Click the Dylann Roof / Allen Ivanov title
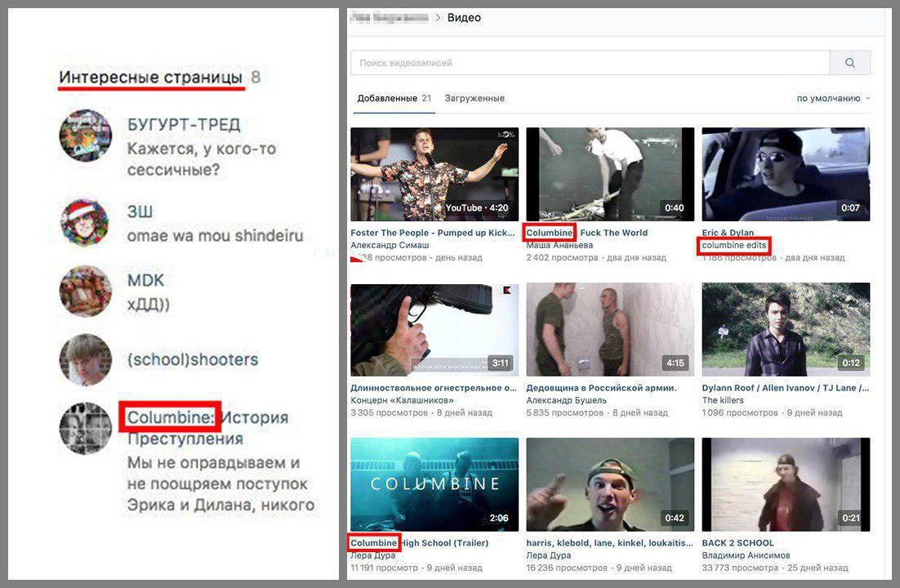This screenshot has width=900, height=588. click(786, 388)
